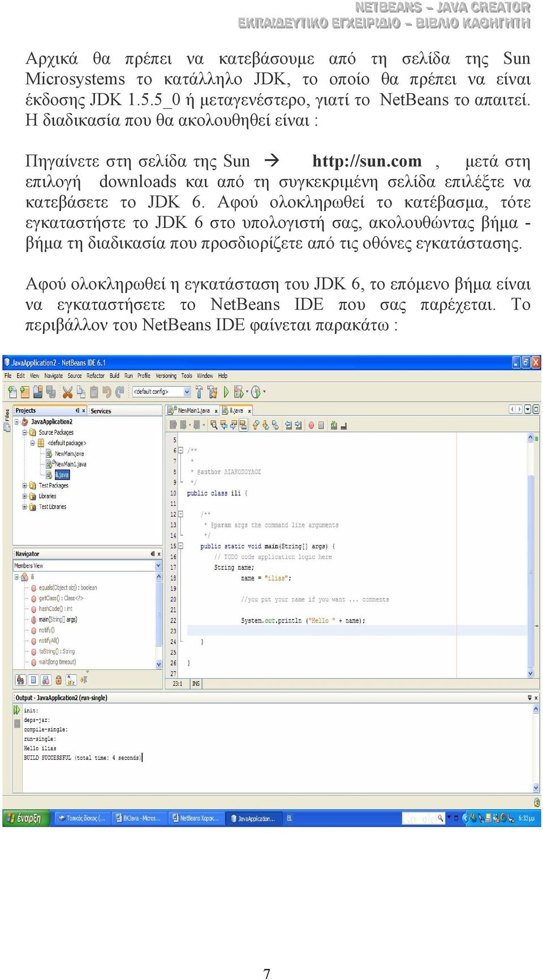Click the Find Next Occurrence editor icon
The height and width of the screenshot is (980, 543).
coord(233,425)
